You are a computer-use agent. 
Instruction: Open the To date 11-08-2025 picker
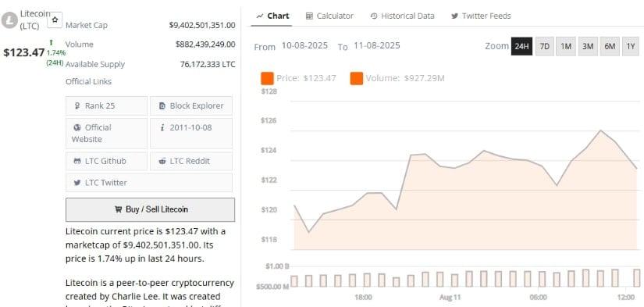click(x=376, y=45)
